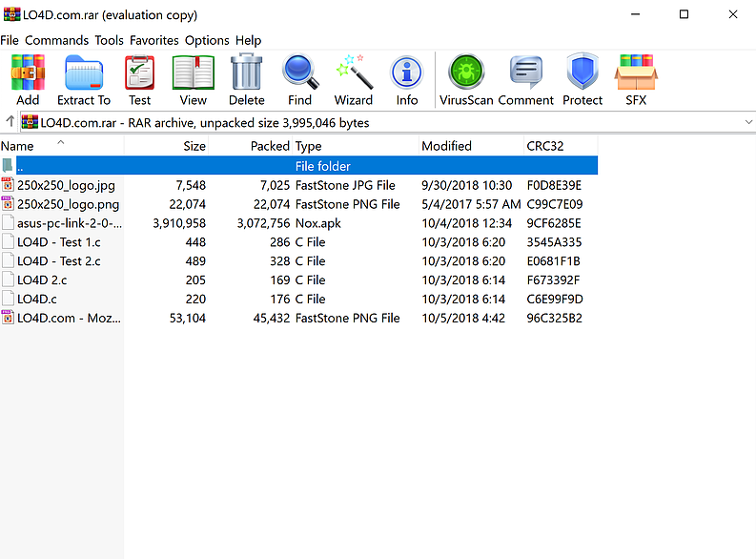756x559 pixels.
Task: Click the 3,072,756 packed value
Action: (x=263, y=223)
